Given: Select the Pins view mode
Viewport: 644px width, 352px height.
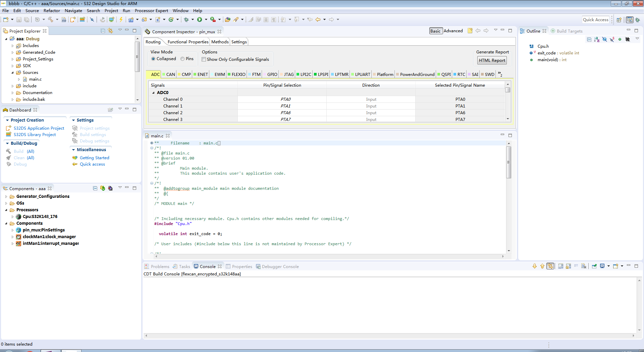Looking at the screenshot, I should 182,59.
